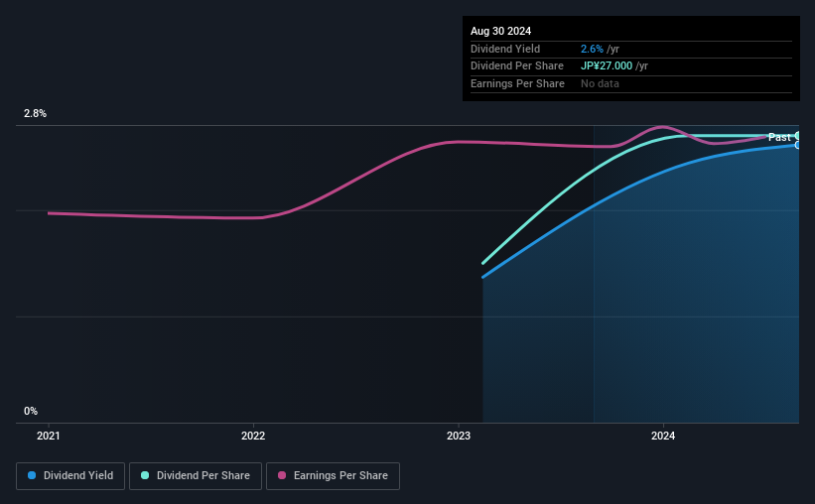Click the 2023 x-axis label
815x504 pixels.
pos(459,436)
